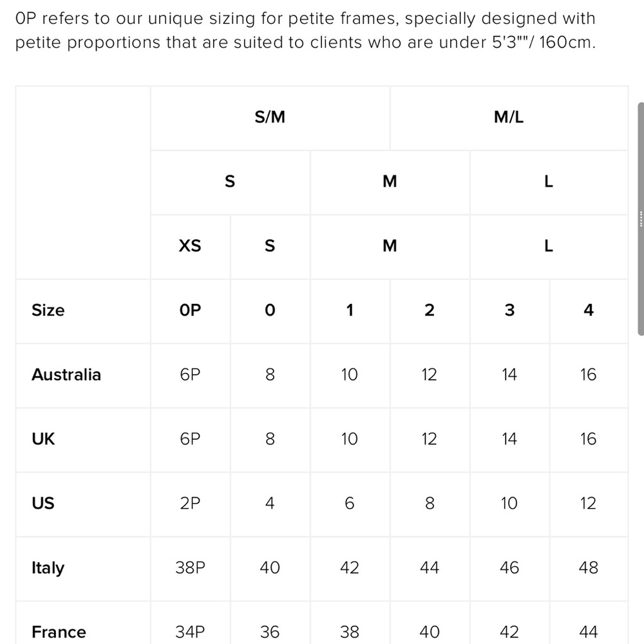Select the Australia 6P cell
This screenshot has width=644, height=644.
190,375
